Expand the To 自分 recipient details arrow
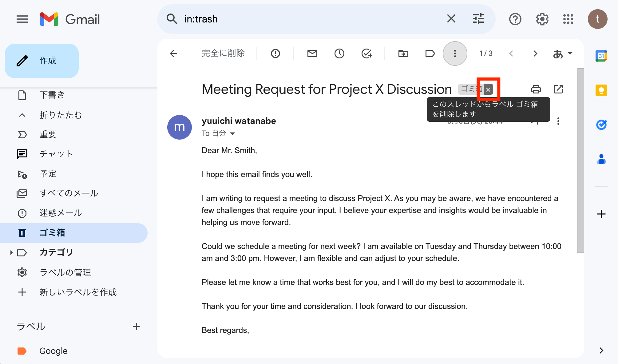The width and height of the screenshot is (618, 364). (x=232, y=133)
